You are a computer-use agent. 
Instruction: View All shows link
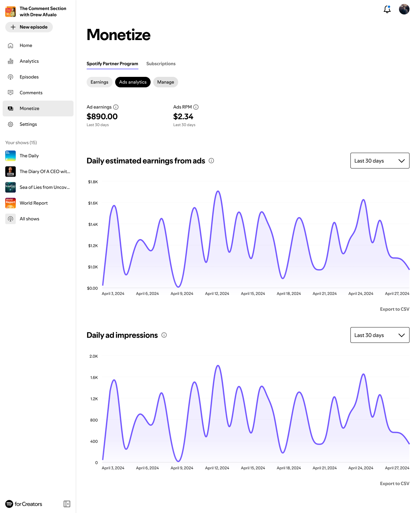click(30, 219)
